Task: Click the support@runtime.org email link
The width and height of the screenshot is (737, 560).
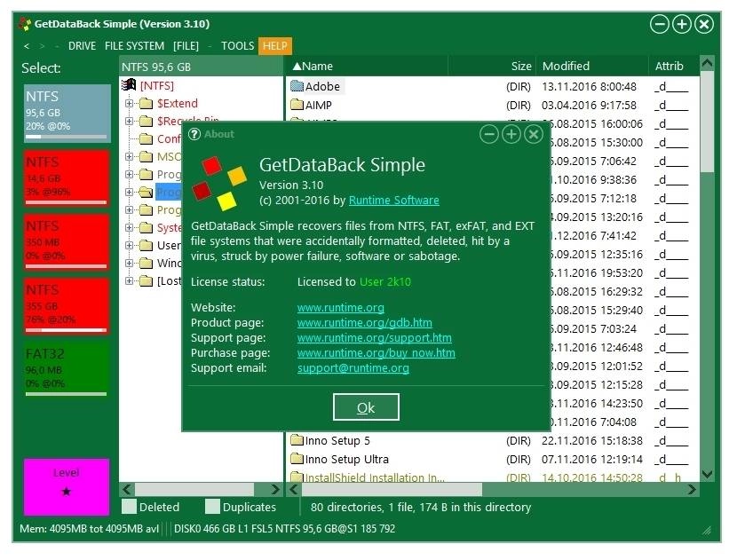Action: 353,367
